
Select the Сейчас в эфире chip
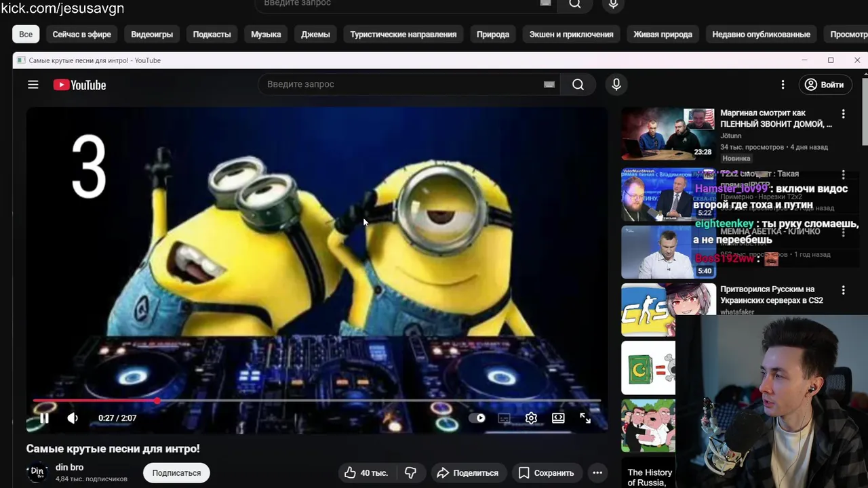point(82,34)
